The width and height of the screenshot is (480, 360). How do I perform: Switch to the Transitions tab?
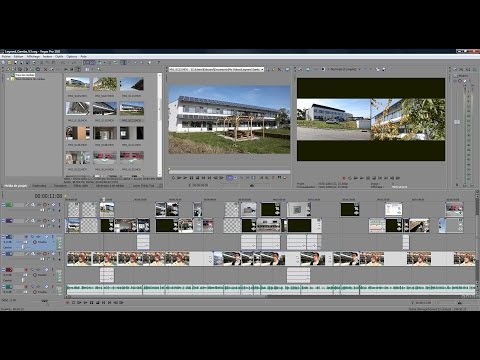pyautogui.click(x=60, y=186)
